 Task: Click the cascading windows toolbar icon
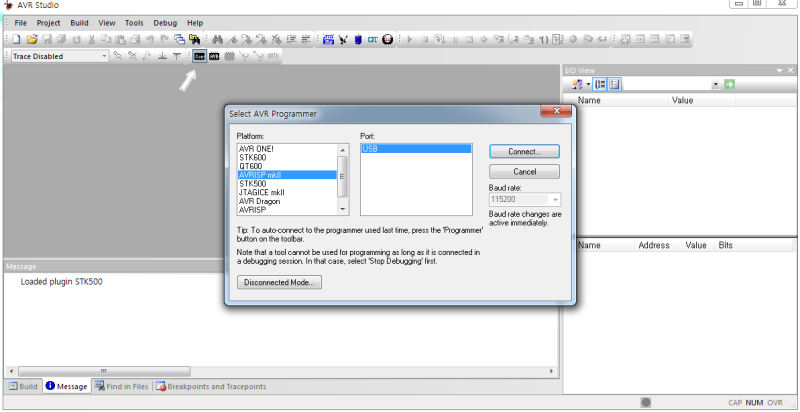click(180, 39)
